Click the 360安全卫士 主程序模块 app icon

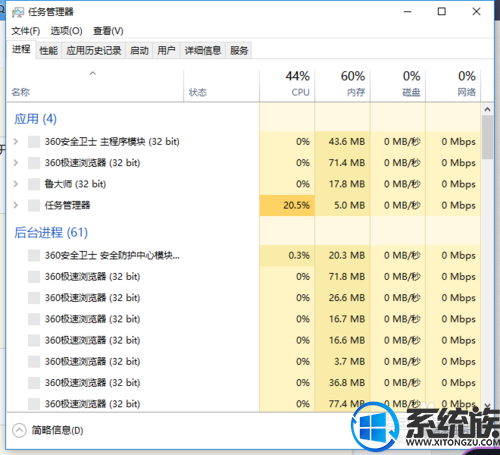[x=34, y=142]
